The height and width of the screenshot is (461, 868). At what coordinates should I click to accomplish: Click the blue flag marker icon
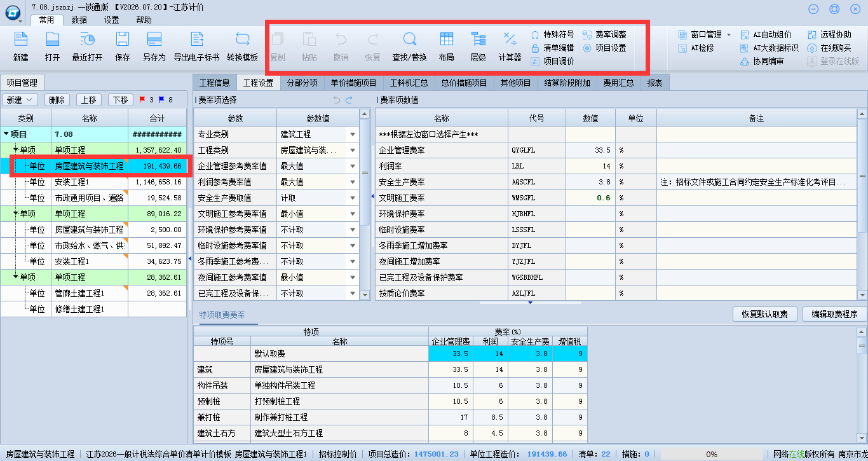(161, 100)
